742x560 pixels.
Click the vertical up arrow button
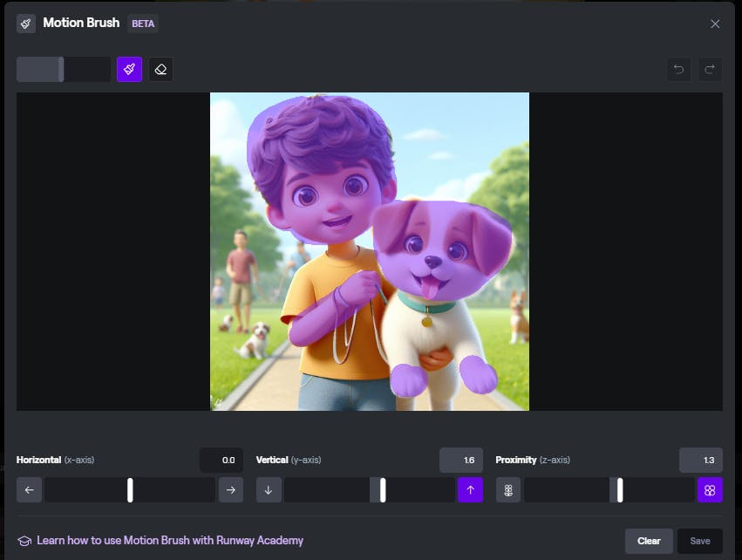470,490
